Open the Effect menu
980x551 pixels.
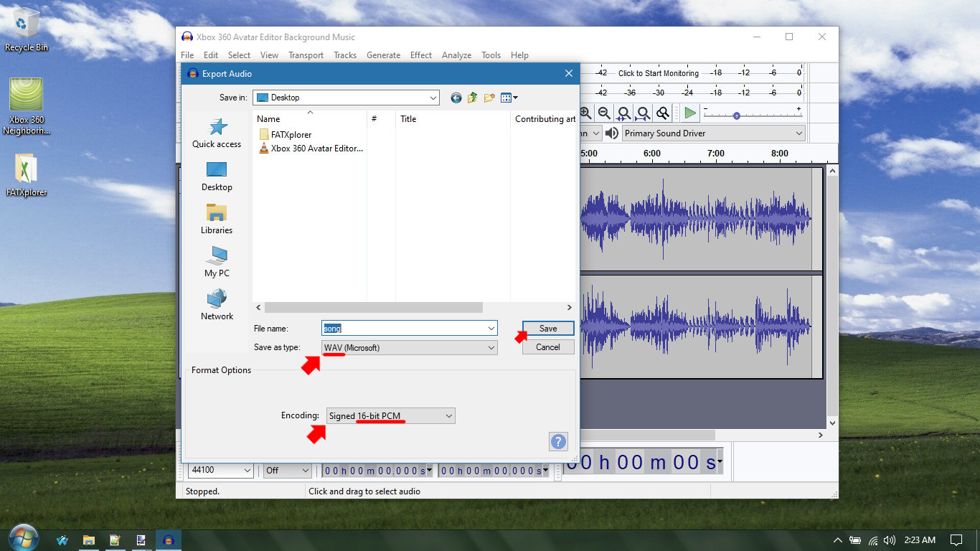pos(421,55)
